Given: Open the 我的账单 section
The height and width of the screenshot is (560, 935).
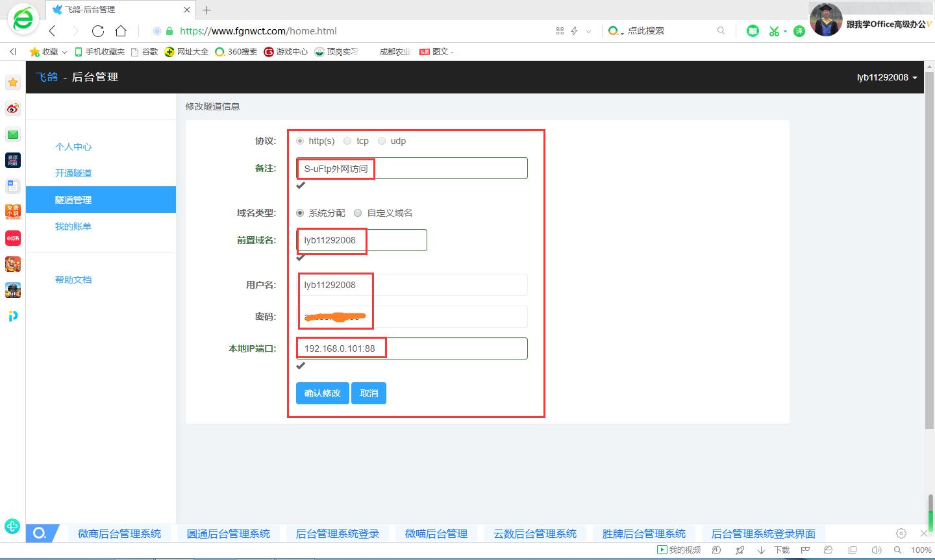Looking at the screenshot, I should (73, 226).
